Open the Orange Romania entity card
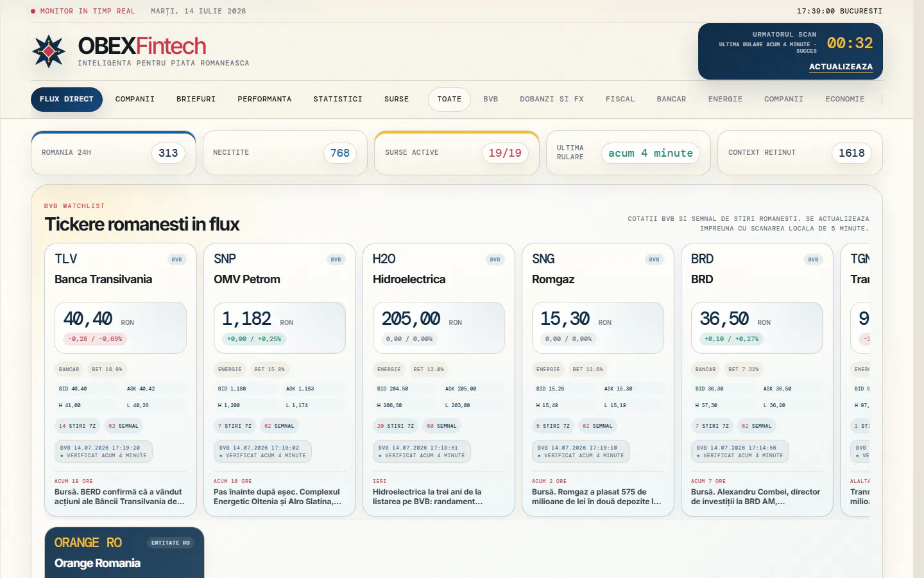This screenshot has height=578, width=924. 124,553
